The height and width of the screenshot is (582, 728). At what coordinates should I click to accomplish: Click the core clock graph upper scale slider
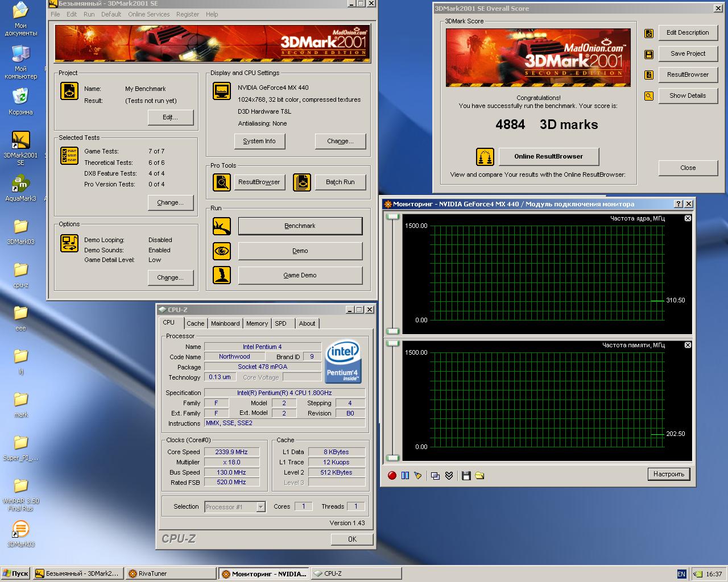(x=393, y=217)
